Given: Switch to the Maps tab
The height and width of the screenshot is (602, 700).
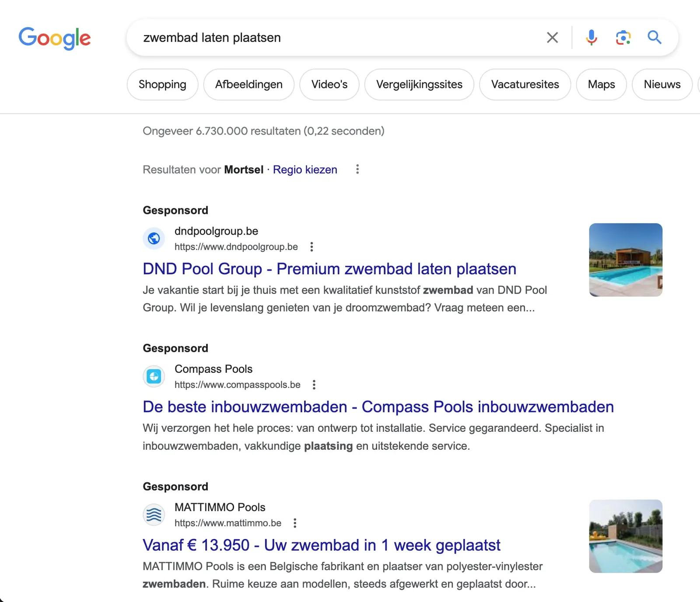Looking at the screenshot, I should [x=601, y=84].
